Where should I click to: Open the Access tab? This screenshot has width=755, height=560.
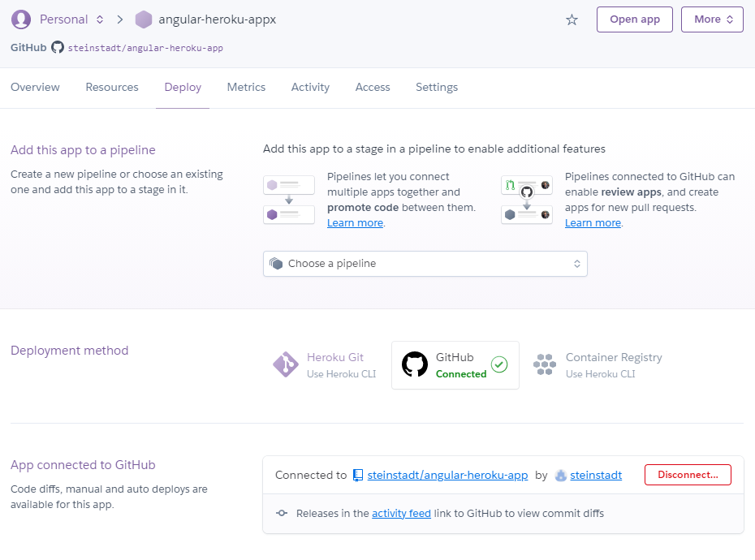(x=373, y=87)
